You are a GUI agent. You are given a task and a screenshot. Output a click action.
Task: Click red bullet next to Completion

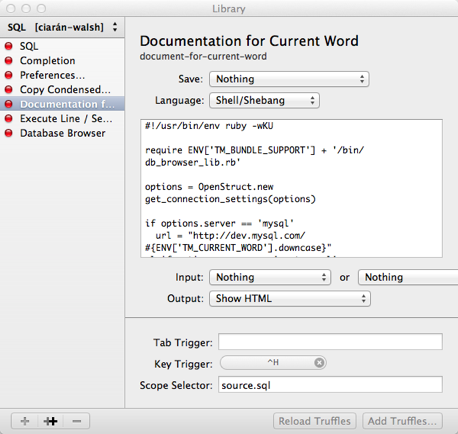[9, 61]
